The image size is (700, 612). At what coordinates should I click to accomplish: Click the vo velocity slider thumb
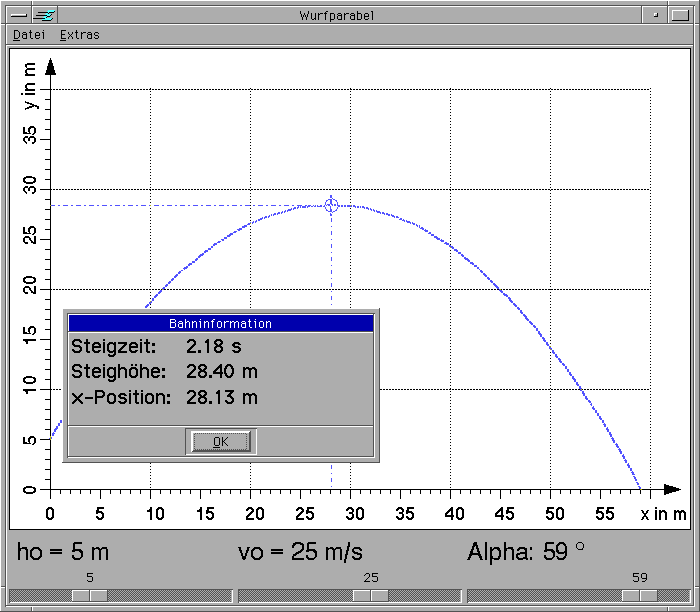point(371,595)
